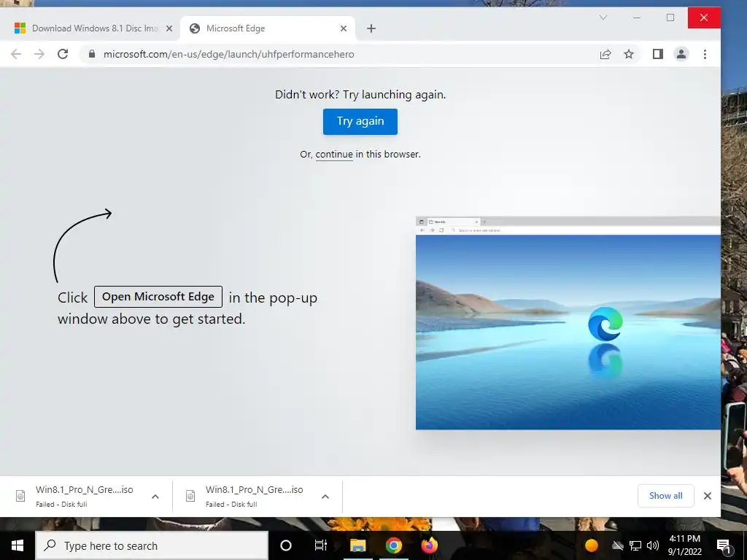The image size is (747, 560).
Task: Expand options for first failed download
Action: (x=155, y=497)
